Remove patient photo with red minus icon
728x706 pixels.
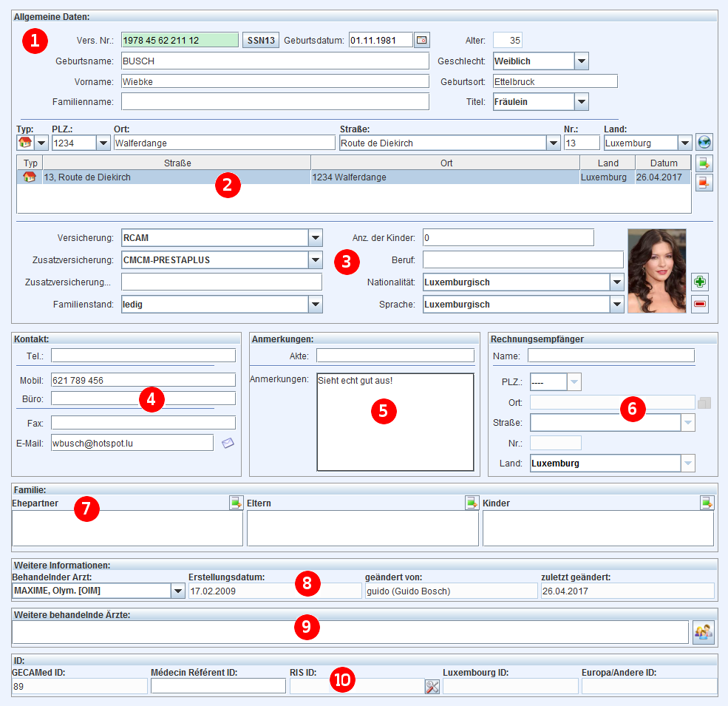(700, 304)
